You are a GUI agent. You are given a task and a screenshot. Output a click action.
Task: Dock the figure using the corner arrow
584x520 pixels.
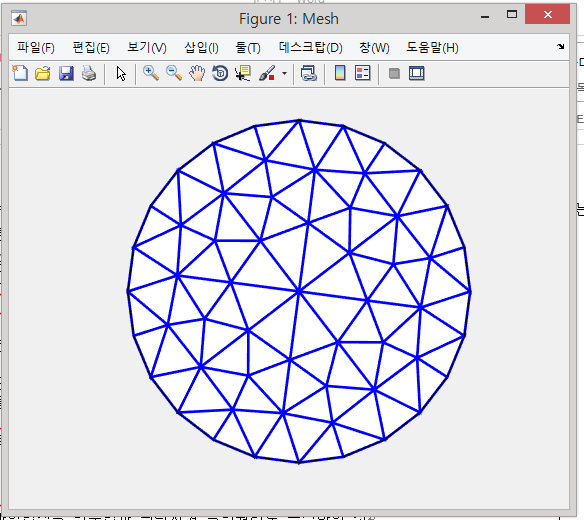[561, 47]
